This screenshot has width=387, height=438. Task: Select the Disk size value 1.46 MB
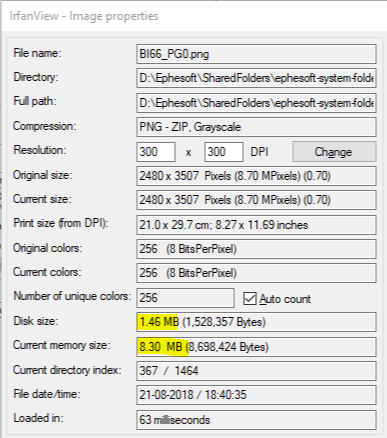tap(256, 322)
